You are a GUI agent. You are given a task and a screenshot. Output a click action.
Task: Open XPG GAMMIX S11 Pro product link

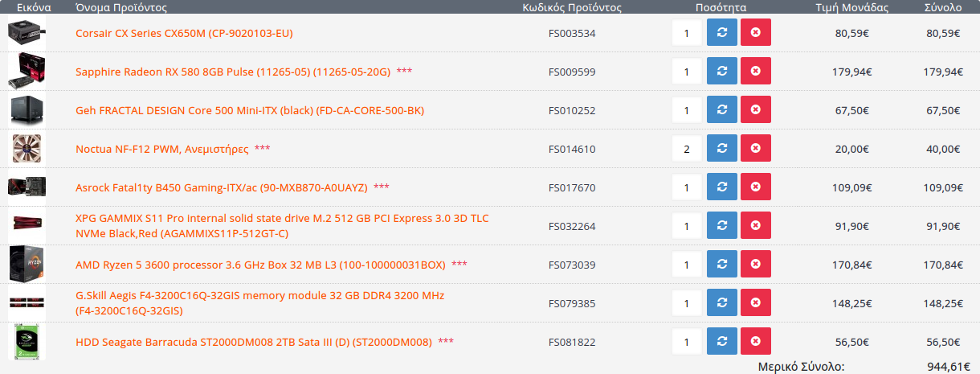click(282, 226)
